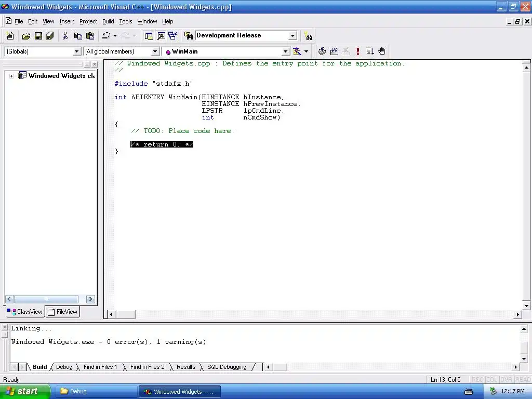Open the WinMain members dropdown
Screen dimensions: 532x399
point(286,51)
